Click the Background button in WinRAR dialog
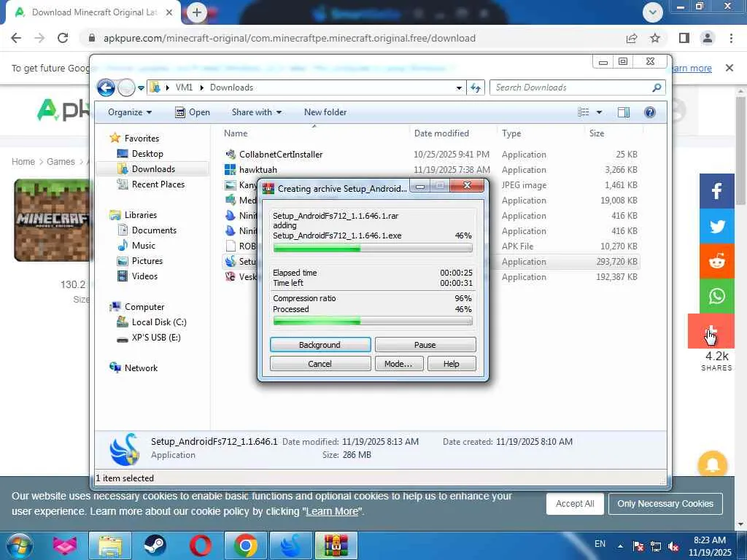Screen dimensions: 747x560 pos(320,345)
